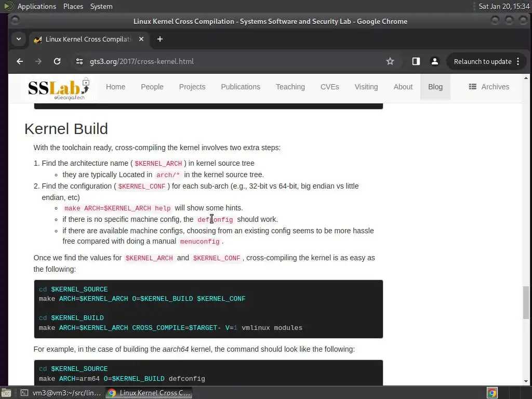Open the Teaching nav link
This screenshot has height=399, width=532.
(290, 87)
